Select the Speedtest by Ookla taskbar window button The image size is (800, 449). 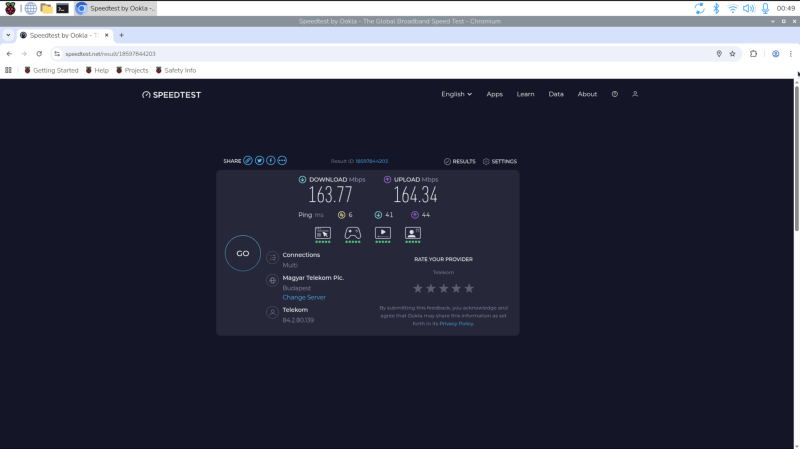point(116,8)
